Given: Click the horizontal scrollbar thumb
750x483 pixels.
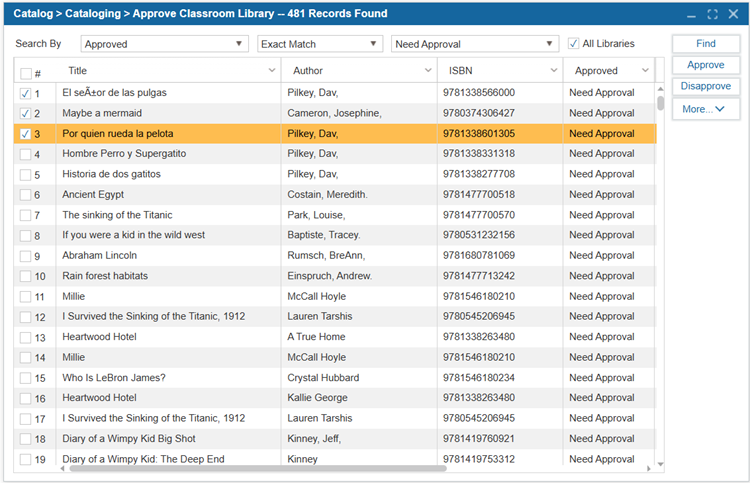Looking at the screenshot, I should pyautogui.click(x=258, y=469).
